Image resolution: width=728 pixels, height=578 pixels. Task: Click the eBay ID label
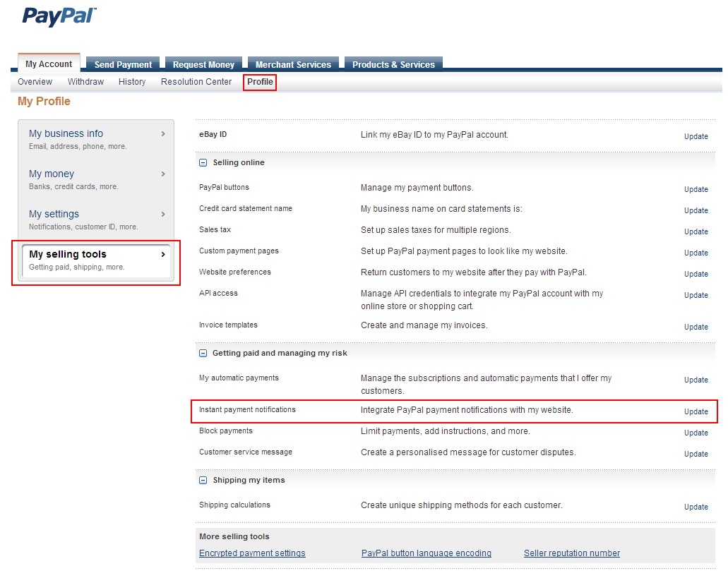pyautogui.click(x=213, y=135)
